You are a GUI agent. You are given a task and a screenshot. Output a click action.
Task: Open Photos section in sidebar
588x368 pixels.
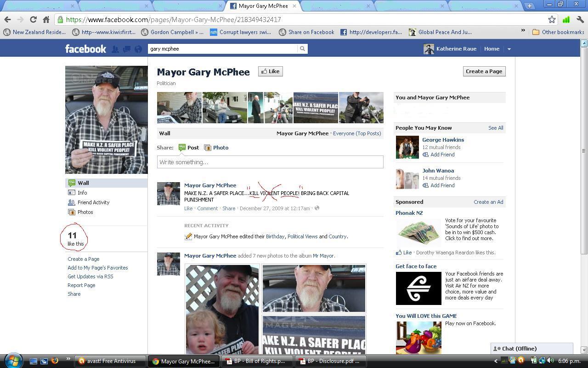click(x=106, y=212)
